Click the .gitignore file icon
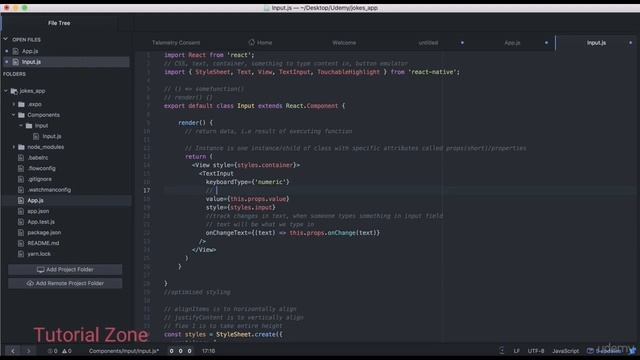Viewport: 640px width, 360px height. point(21,179)
